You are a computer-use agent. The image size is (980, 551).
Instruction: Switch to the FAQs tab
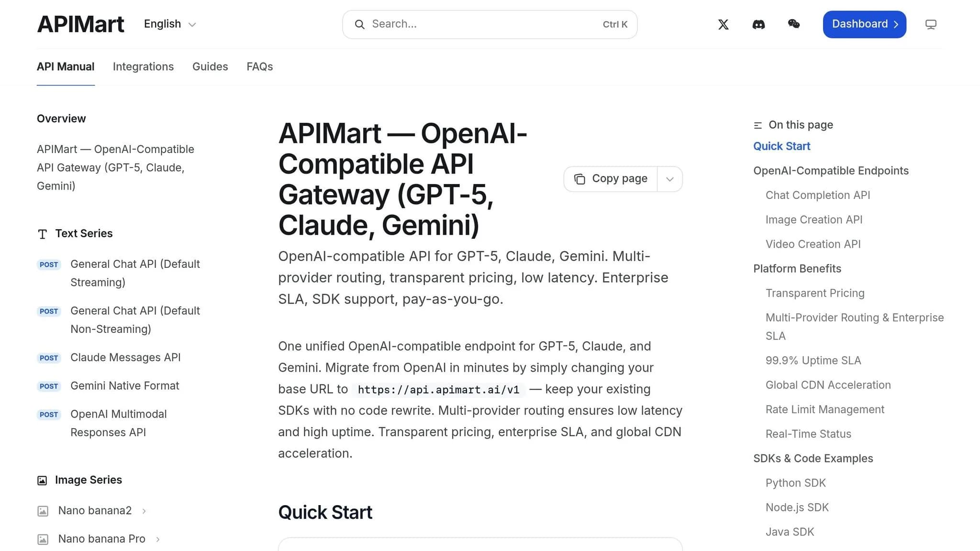pos(259,66)
